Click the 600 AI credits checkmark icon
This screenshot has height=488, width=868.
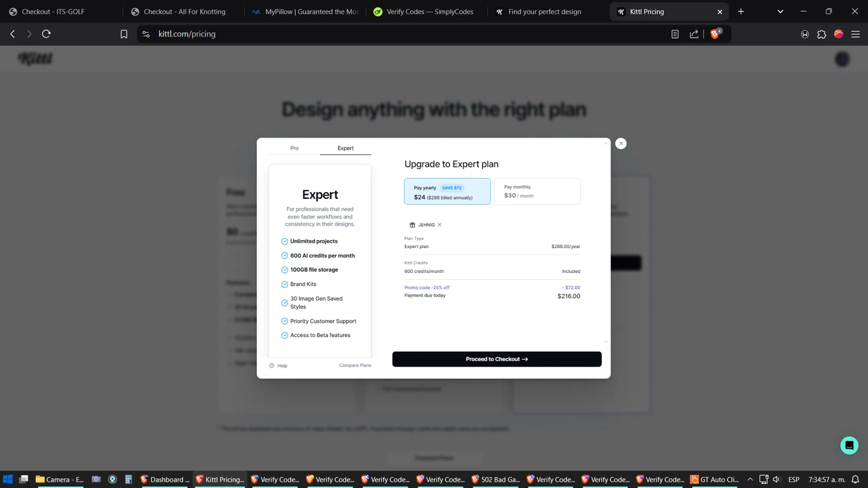[x=285, y=256]
